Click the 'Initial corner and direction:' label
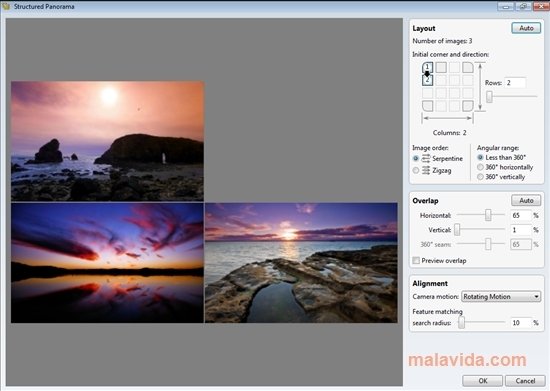 pyautogui.click(x=450, y=54)
